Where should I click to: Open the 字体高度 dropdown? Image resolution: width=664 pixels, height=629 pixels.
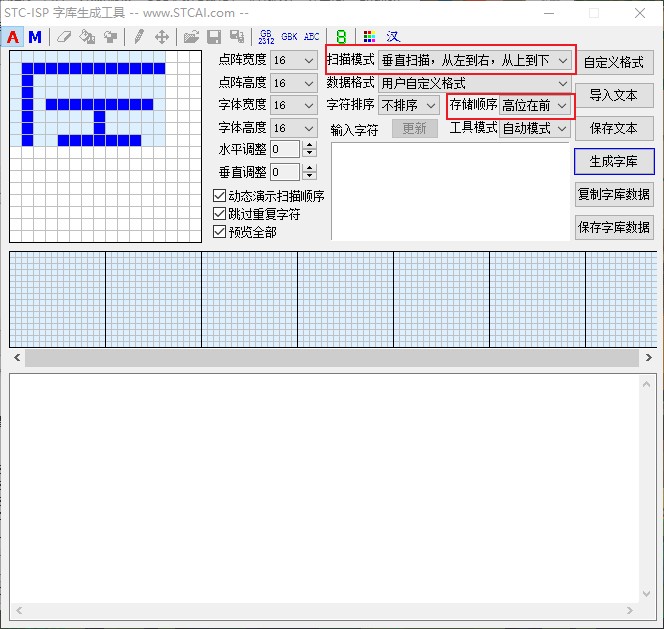click(x=293, y=128)
